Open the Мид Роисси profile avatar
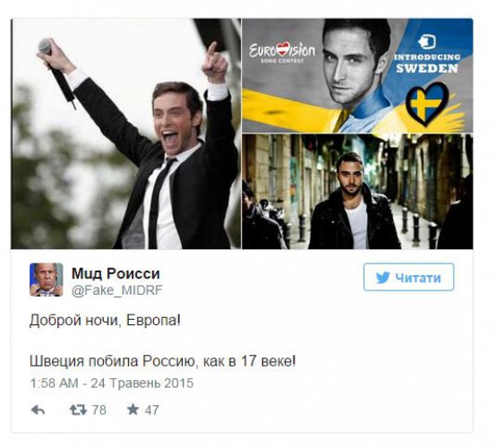 [47, 280]
